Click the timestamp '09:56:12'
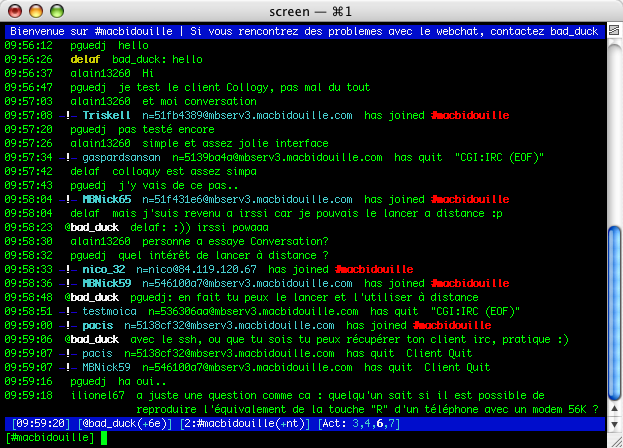623x448 pixels. (x=29, y=46)
